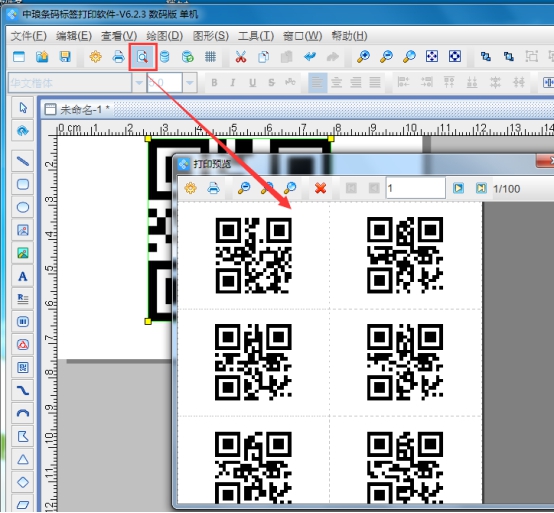Screen dimensions: 554x513
Task: Open the 工具(T) menu
Action: 256,36
